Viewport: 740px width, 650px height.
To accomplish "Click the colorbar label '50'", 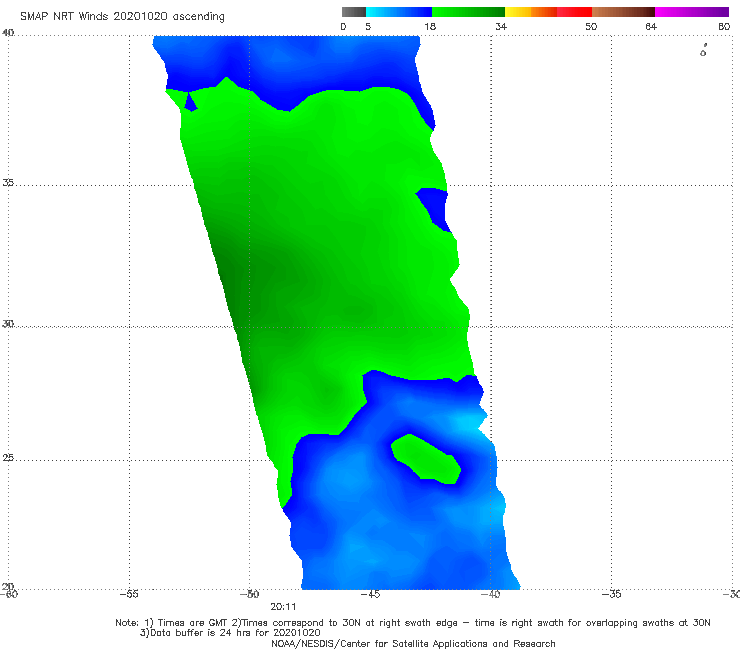I will [x=591, y=26].
